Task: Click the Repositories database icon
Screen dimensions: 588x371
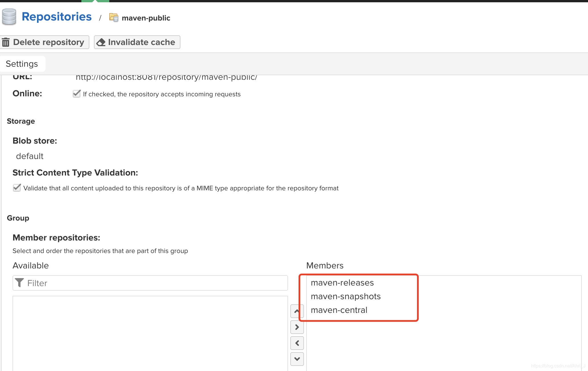Action: point(9,17)
